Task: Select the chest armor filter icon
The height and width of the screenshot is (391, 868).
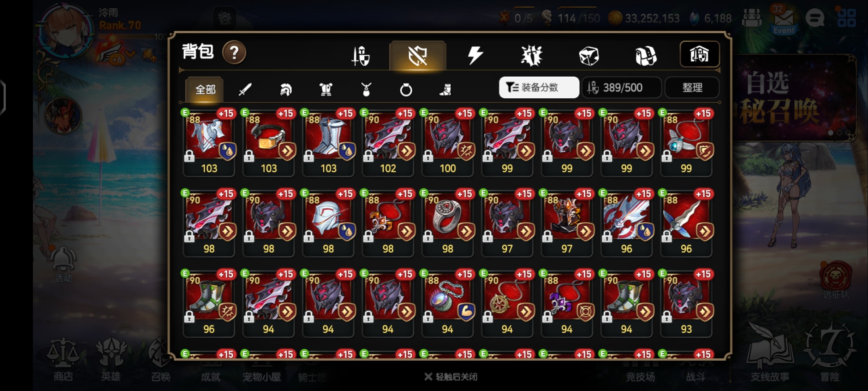Action: pos(326,89)
